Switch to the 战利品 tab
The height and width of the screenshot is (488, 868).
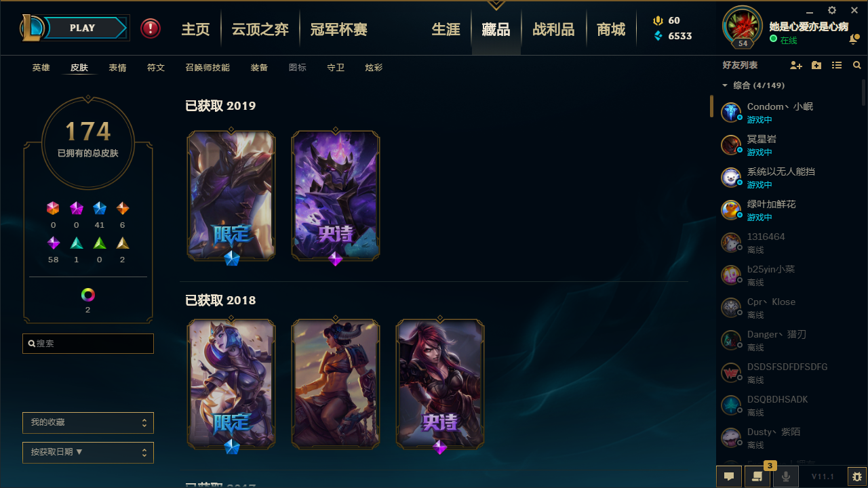point(553,30)
